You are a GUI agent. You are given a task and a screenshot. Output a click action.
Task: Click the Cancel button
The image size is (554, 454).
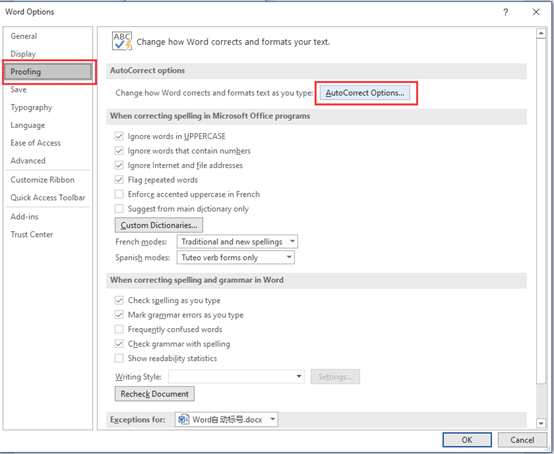(x=522, y=440)
